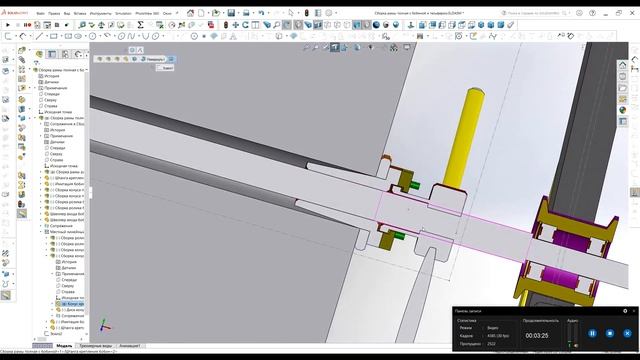Viewport: 640px width, 360px height.
Task: Select first История item in the tree
Action: (51, 76)
